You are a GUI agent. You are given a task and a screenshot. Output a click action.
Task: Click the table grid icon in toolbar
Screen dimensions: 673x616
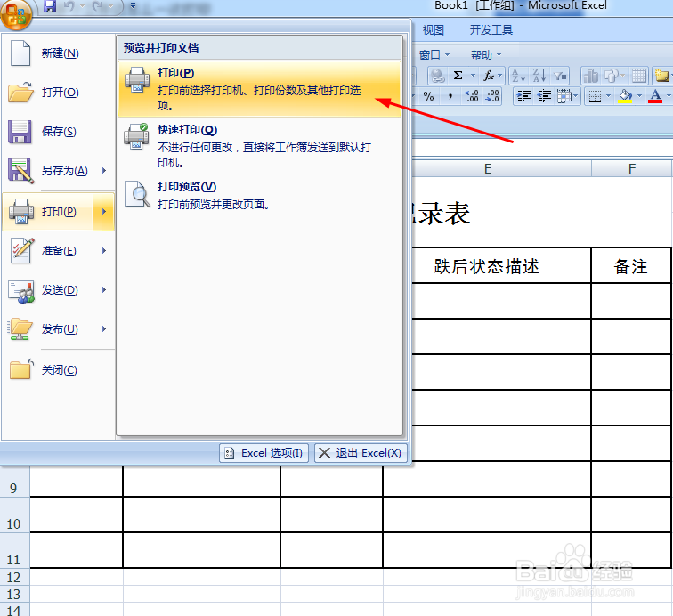tap(639, 76)
